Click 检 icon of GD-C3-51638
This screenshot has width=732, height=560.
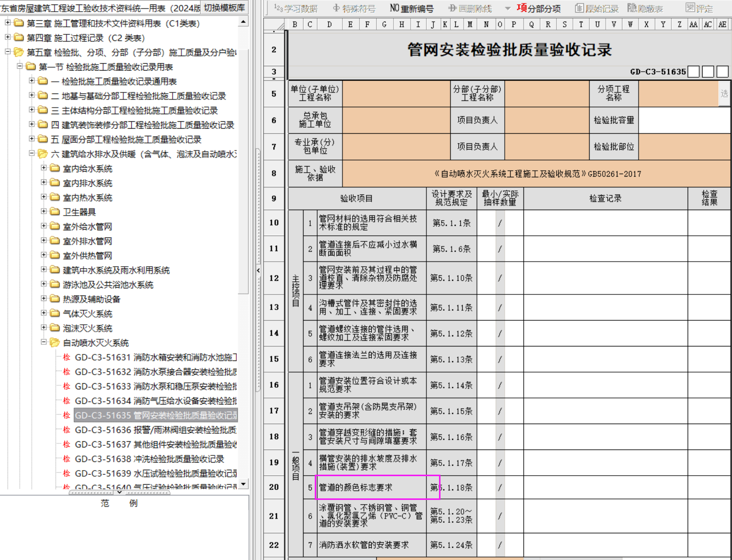(66, 459)
